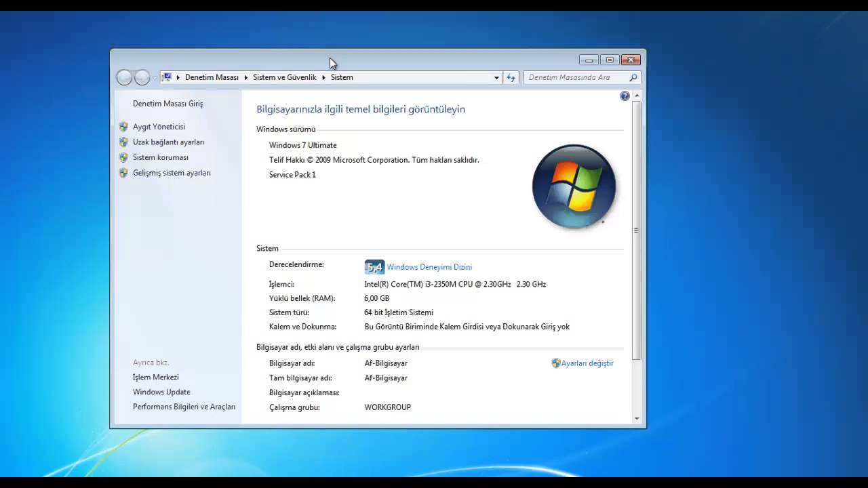Expand chevron after Denetim Masası breadcrumb

coord(246,77)
